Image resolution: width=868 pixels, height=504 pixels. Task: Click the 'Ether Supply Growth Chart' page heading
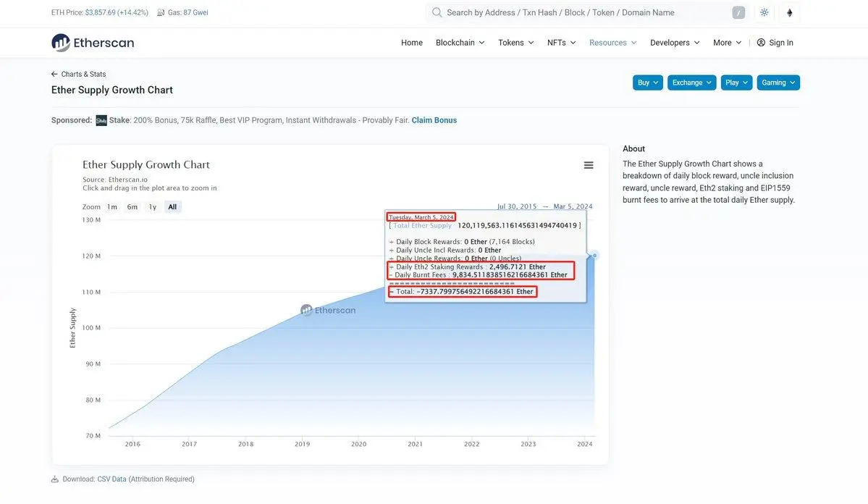[x=111, y=90]
